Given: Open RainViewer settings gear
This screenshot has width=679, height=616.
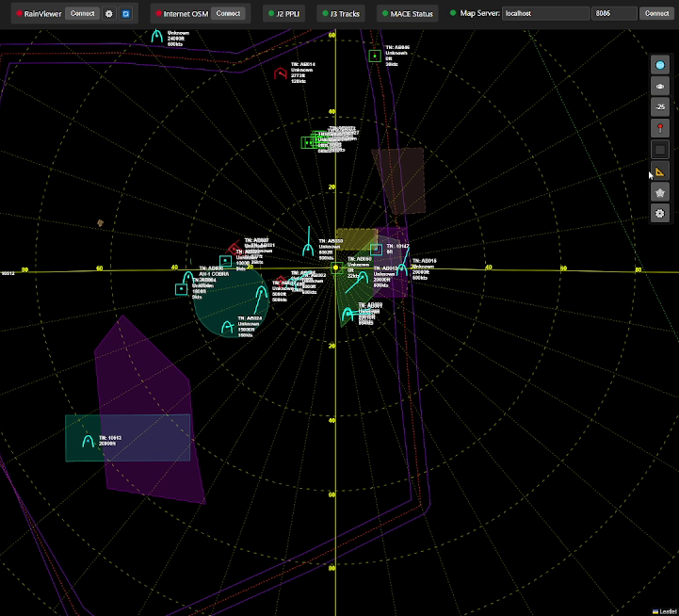Looking at the screenshot, I should click(x=109, y=14).
